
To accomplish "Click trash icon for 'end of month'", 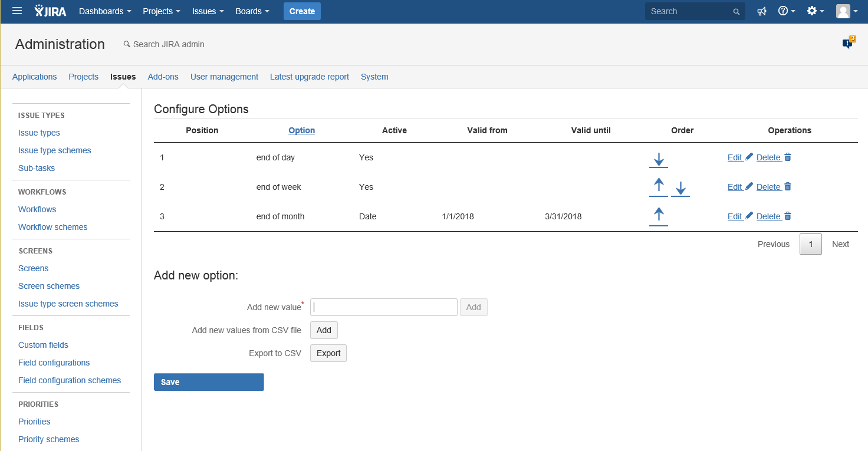I will coord(788,216).
